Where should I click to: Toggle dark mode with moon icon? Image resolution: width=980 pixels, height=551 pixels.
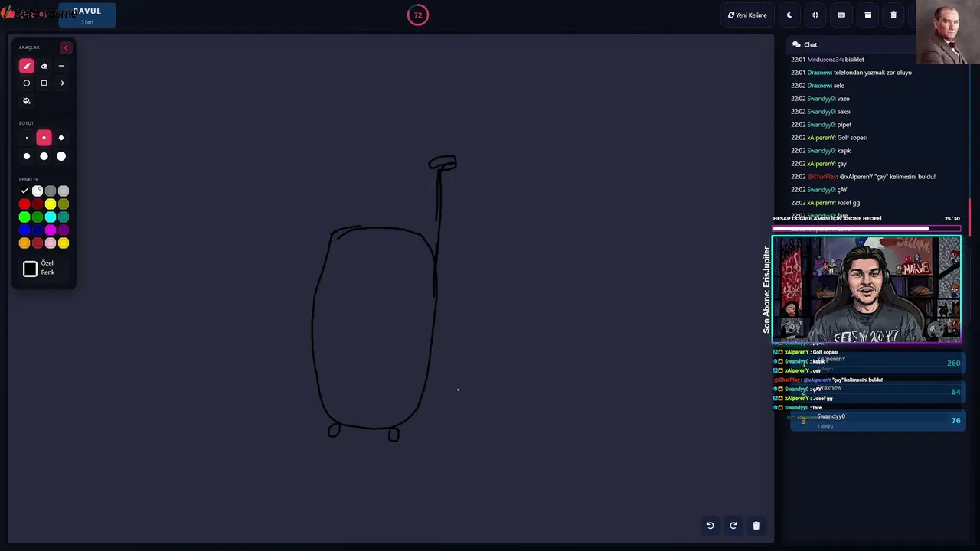[789, 15]
